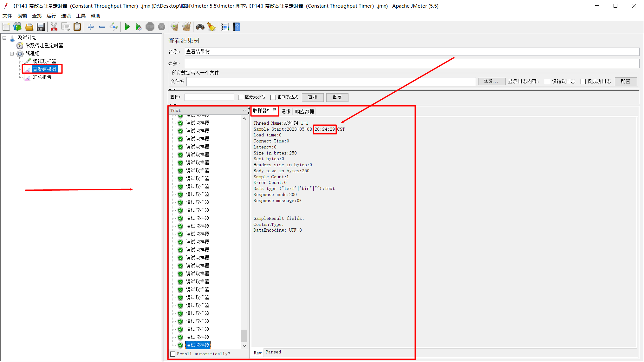Screen dimensions: 644x362
Task: Save the test plan with floppy icon
Action: coord(41,27)
